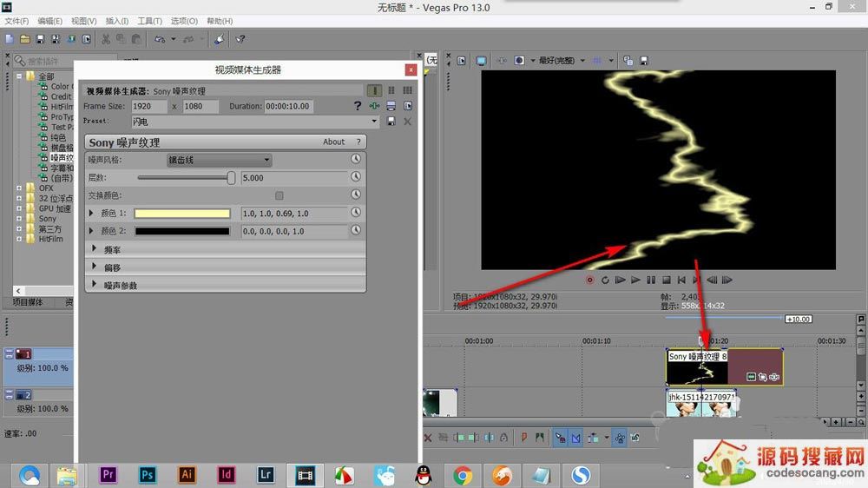This screenshot has height=488, width=868.
Task: Open the 工具(T) menu
Action: click(149, 21)
